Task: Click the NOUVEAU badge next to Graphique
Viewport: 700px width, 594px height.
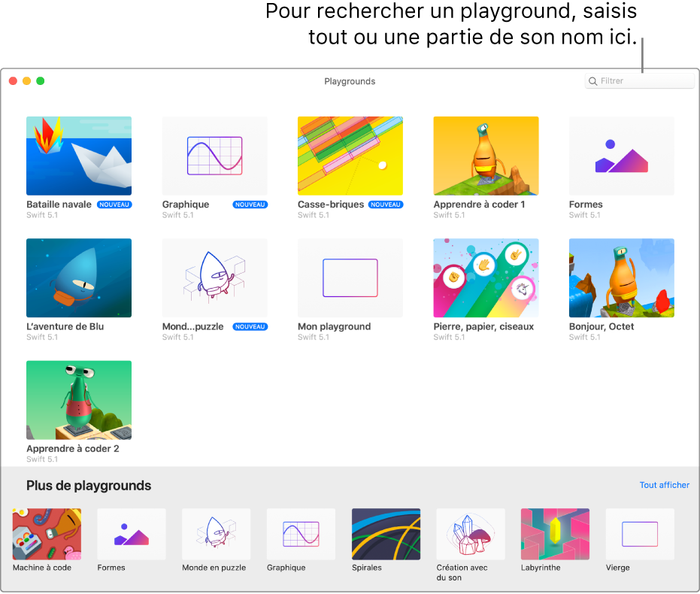Action: point(250,205)
